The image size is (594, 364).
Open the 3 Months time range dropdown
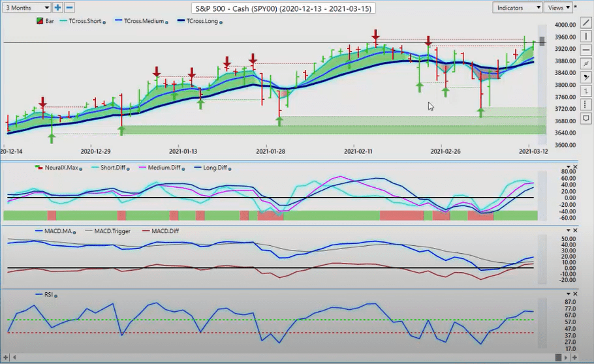pos(27,8)
